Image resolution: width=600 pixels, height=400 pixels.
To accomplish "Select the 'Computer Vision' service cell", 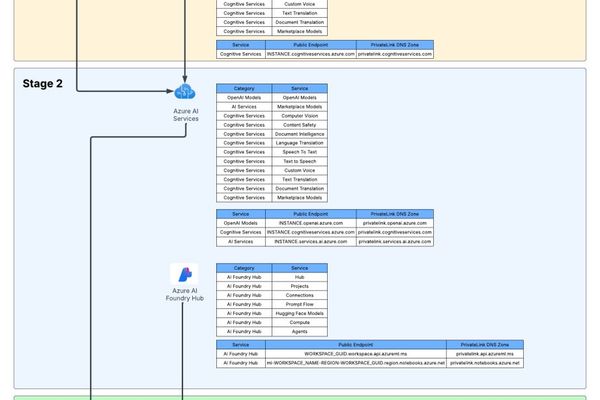I will pos(300,116).
